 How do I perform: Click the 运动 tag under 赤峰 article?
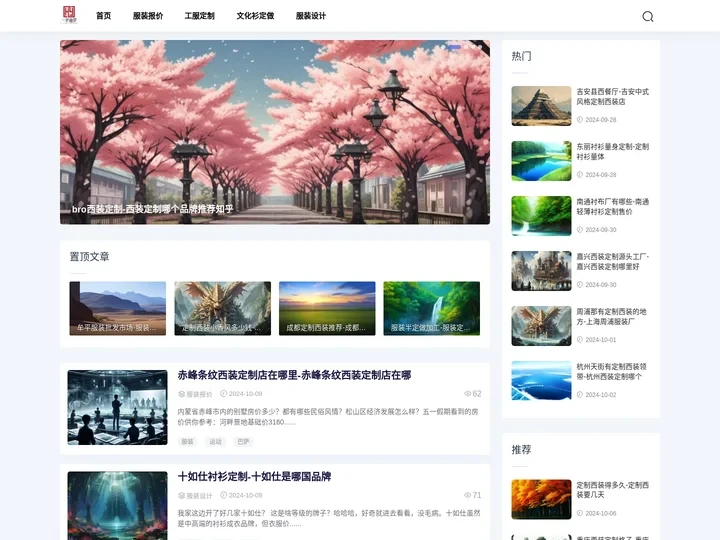pyautogui.click(x=215, y=442)
